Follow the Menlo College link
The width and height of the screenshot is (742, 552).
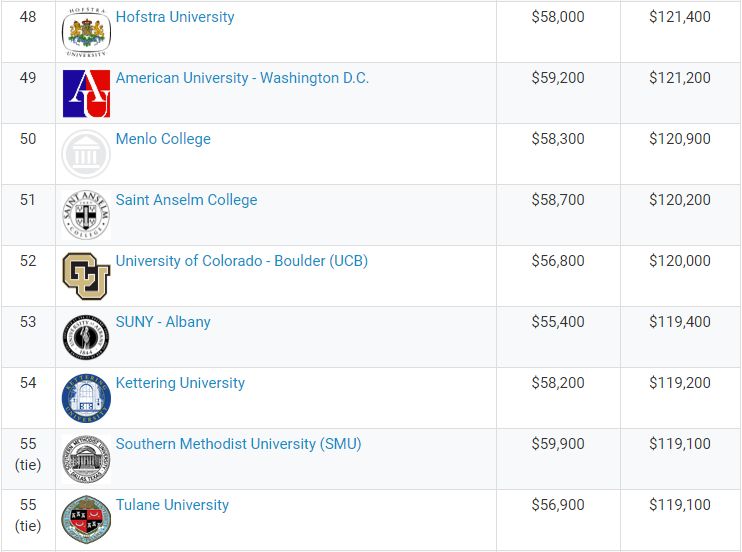coord(163,139)
